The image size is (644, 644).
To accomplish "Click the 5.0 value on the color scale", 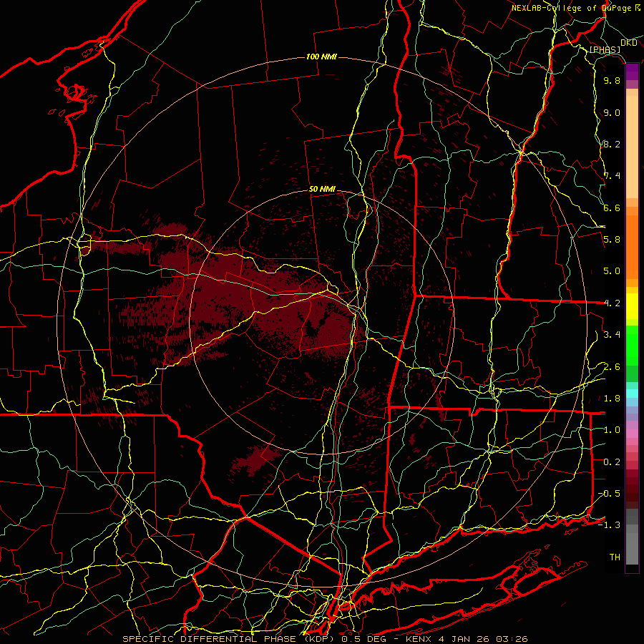I will pos(612,271).
